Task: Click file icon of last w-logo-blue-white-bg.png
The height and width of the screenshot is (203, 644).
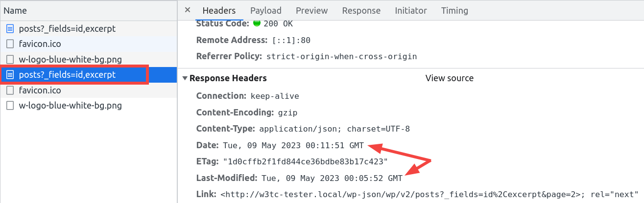Action: coord(10,106)
